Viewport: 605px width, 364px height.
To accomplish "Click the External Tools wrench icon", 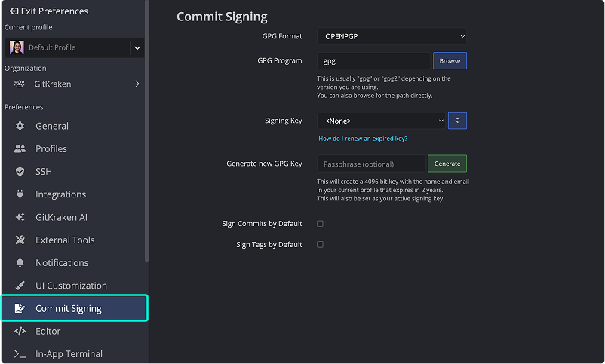I will pos(20,240).
